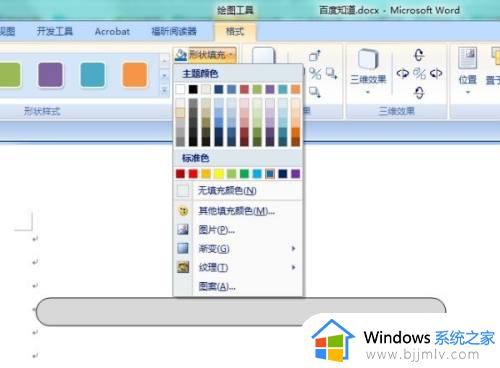Nudge shadow up icon
The image size is (500, 368).
(x=315, y=56)
